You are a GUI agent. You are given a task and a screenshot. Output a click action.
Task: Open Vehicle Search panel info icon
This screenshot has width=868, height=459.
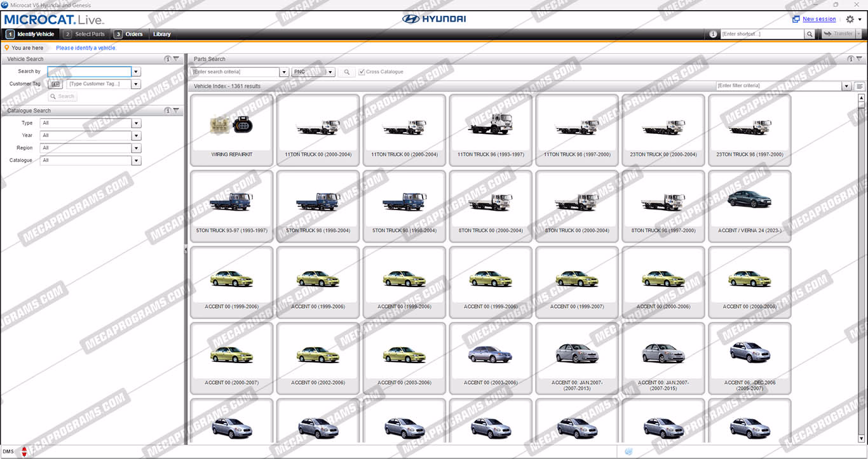point(168,59)
